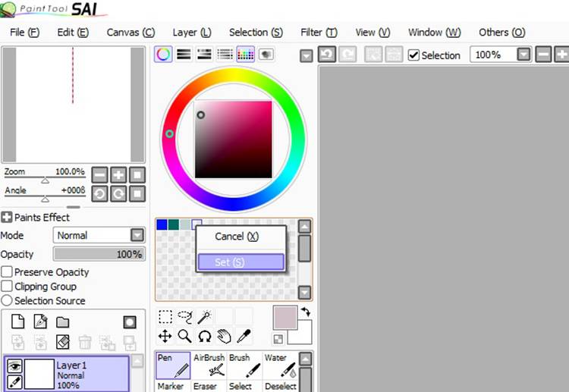Screen dimensions: 569x392
Task: Reset the view angle
Action: pos(137,194)
